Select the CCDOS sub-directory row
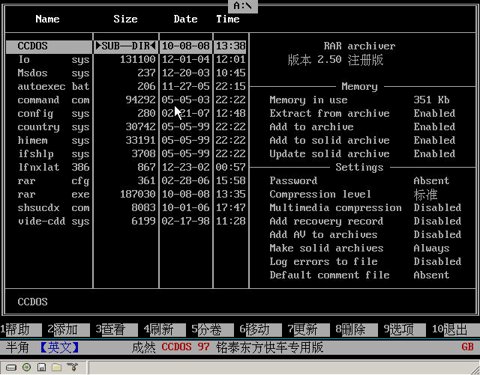 (126, 46)
